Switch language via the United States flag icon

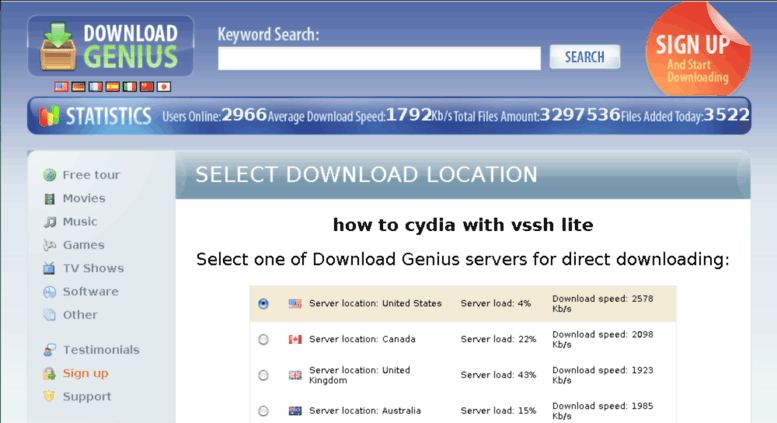[x=61, y=87]
